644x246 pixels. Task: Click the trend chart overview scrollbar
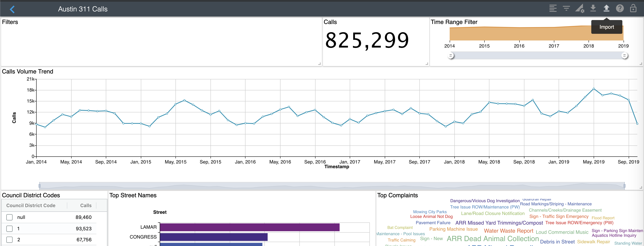click(332, 186)
